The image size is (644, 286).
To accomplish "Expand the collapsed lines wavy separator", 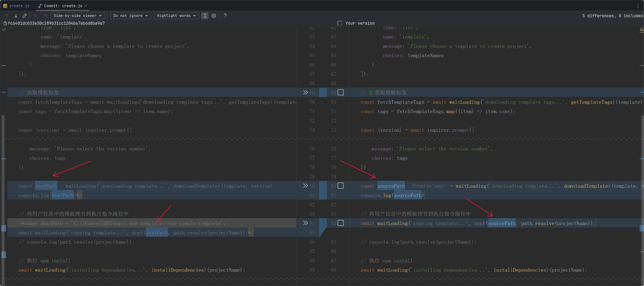I will (x=150, y=139).
